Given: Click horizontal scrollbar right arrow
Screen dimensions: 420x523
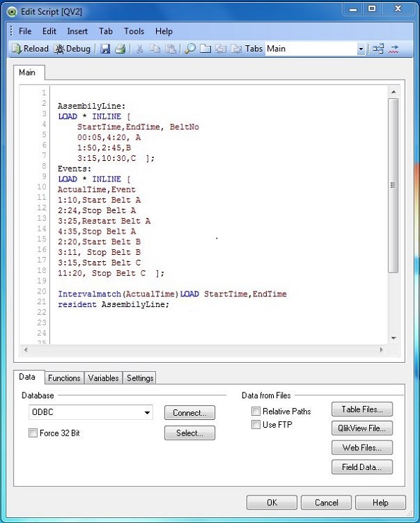Looking at the screenshot, I should coord(382,349).
